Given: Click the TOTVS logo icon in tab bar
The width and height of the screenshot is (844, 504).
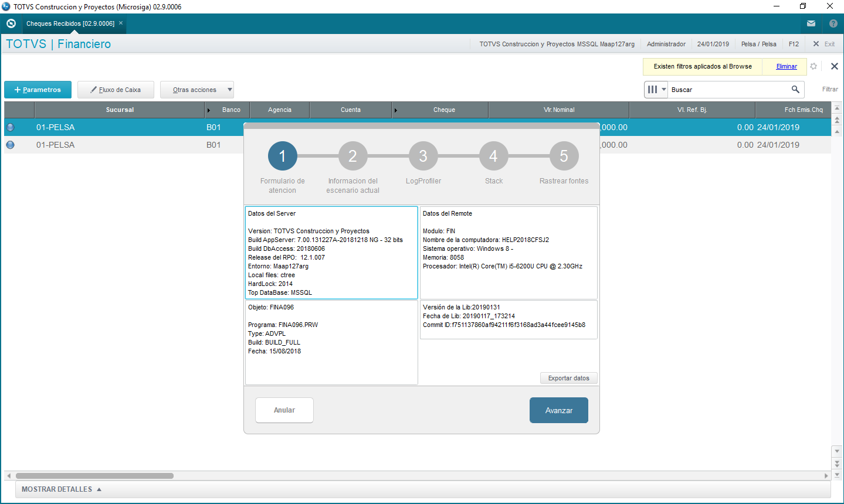Looking at the screenshot, I should click(x=11, y=23).
